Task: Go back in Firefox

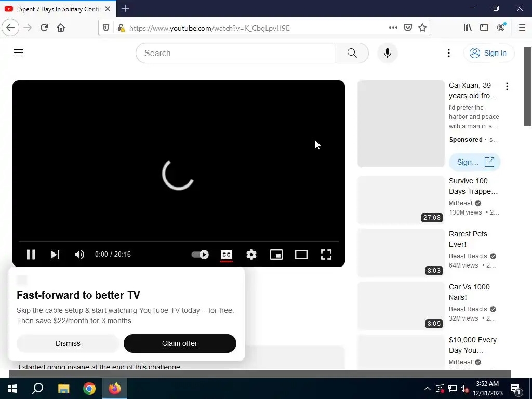Action: pos(10,28)
